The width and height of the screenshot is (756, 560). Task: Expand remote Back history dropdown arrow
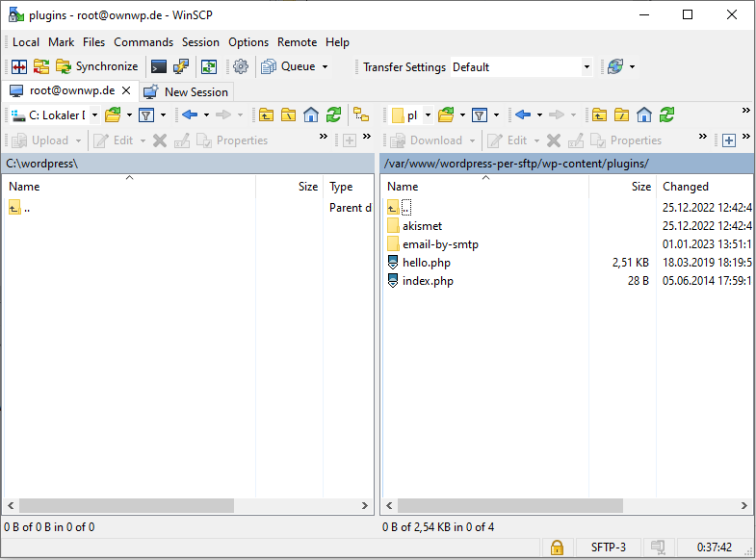pos(539,115)
